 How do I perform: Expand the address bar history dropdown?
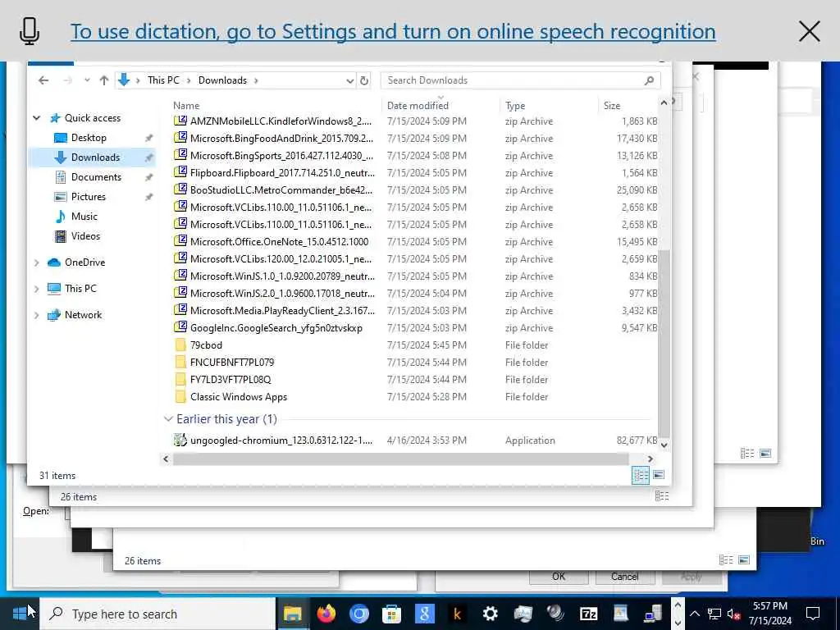click(349, 80)
